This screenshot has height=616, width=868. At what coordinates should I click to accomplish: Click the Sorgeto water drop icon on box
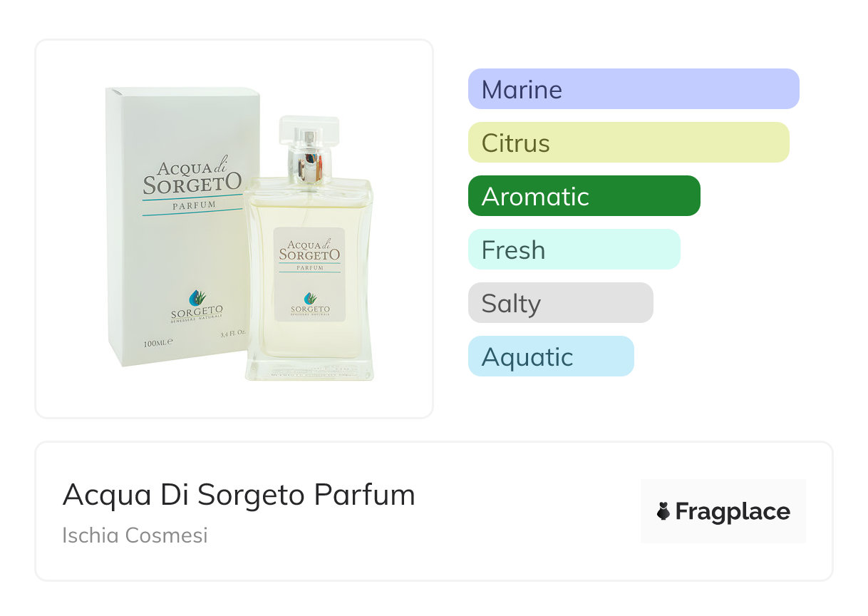click(196, 297)
